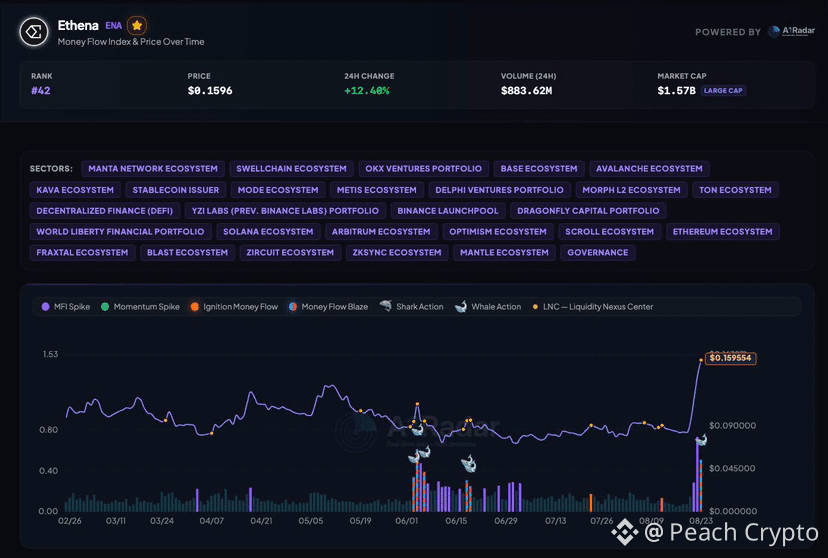Select the Swellchain Ecosystem sector tag
Screen dimensions: 828x558
pos(291,168)
